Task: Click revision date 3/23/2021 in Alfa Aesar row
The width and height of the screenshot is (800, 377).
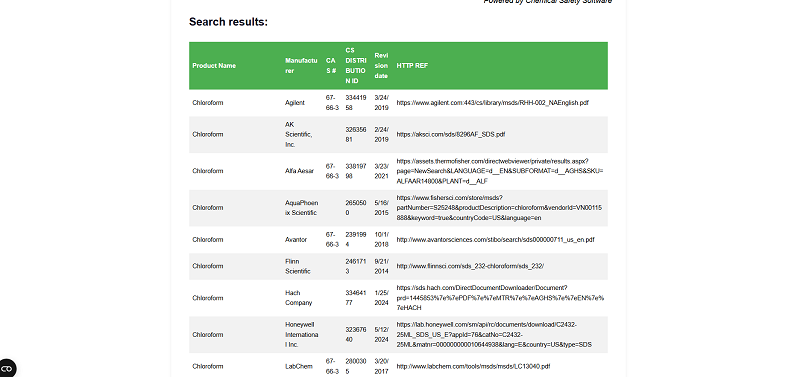Action: tap(381, 171)
